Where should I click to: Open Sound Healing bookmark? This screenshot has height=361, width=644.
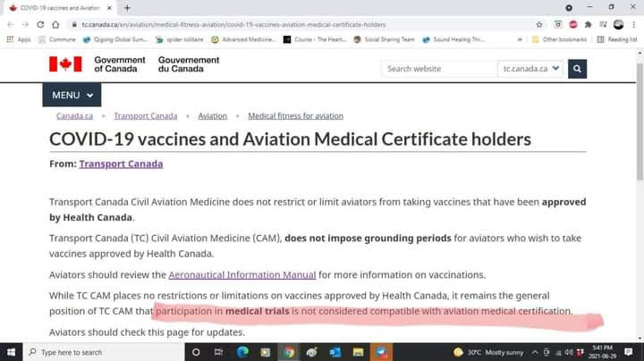pos(453,39)
